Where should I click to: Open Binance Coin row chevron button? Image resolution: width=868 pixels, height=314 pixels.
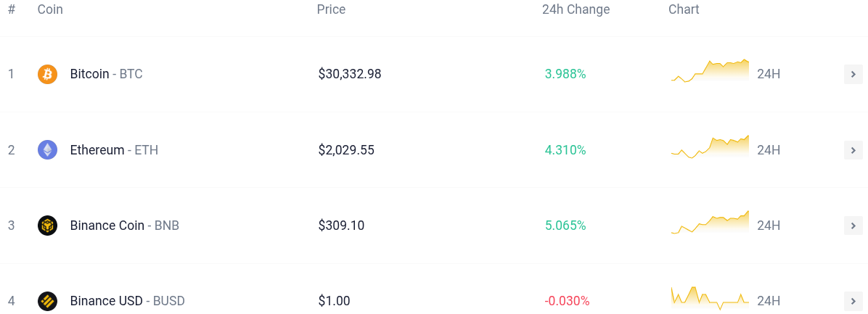coord(853,226)
